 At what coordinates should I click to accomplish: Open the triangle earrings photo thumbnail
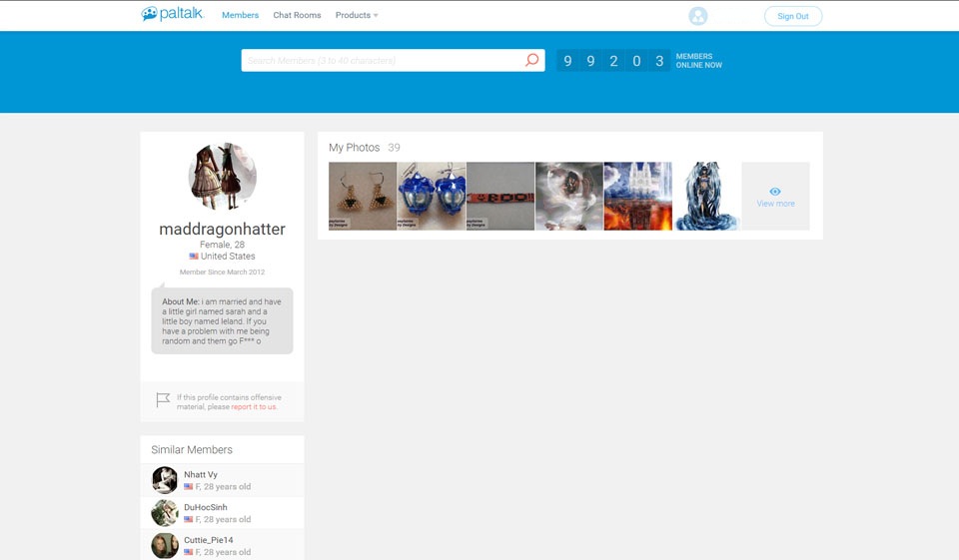pos(363,197)
